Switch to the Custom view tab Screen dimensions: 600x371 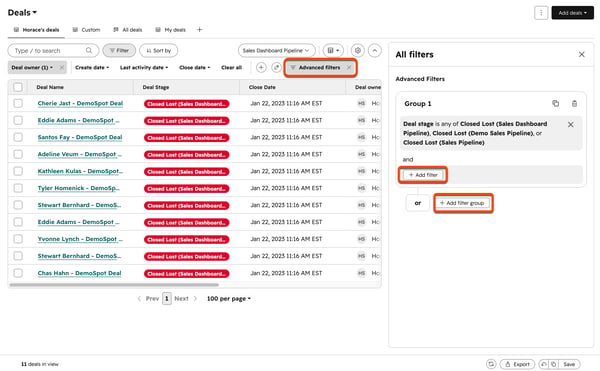[86, 29]
